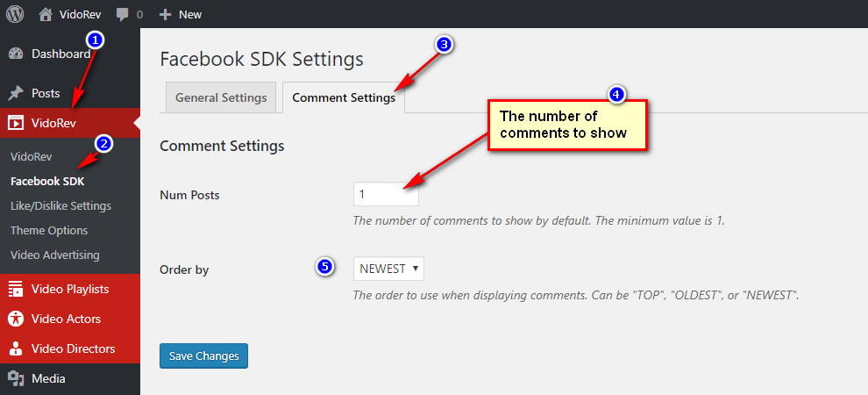The height and width of the screenshot is (395, 868).
Task: Click the plus New content icon
Action: point(165,15)
